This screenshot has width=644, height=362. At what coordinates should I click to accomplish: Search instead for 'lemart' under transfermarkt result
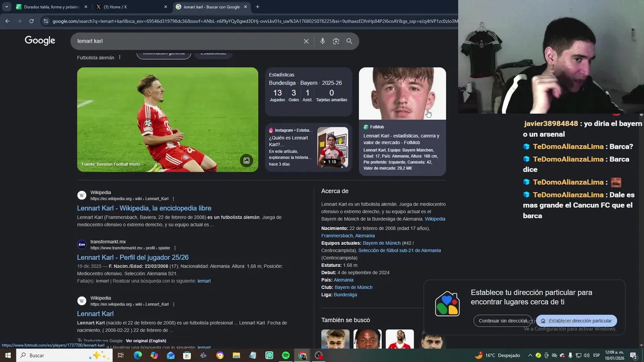point(204,281)
